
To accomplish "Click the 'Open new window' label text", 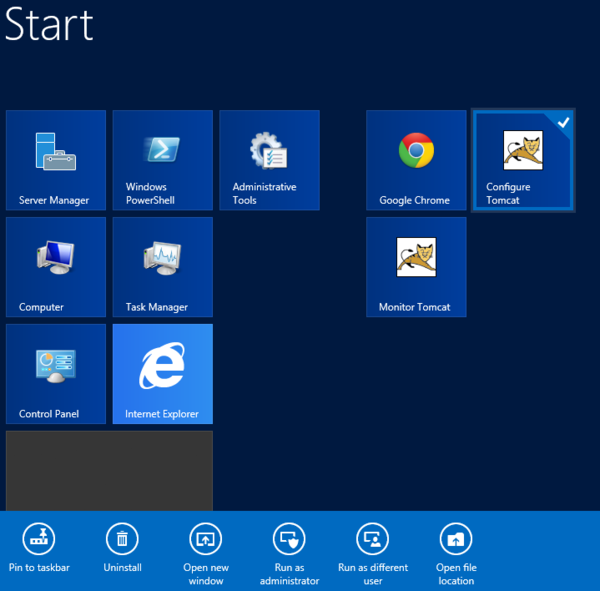I will (x=206, y=574).
